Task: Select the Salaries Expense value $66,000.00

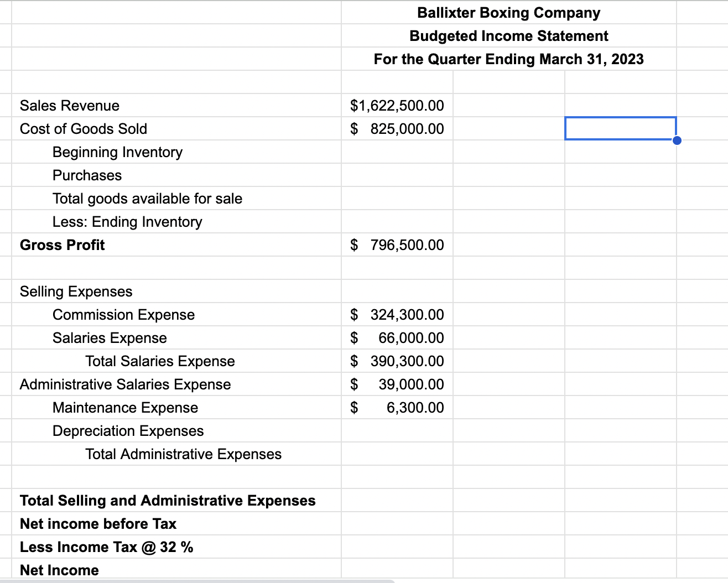Action: point(396,337)
